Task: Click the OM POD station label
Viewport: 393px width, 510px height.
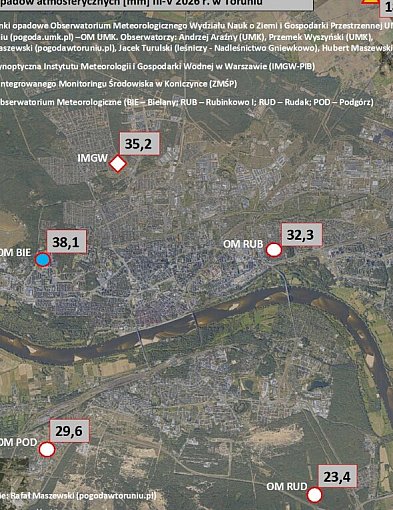Action: click(x=18, y=442)
